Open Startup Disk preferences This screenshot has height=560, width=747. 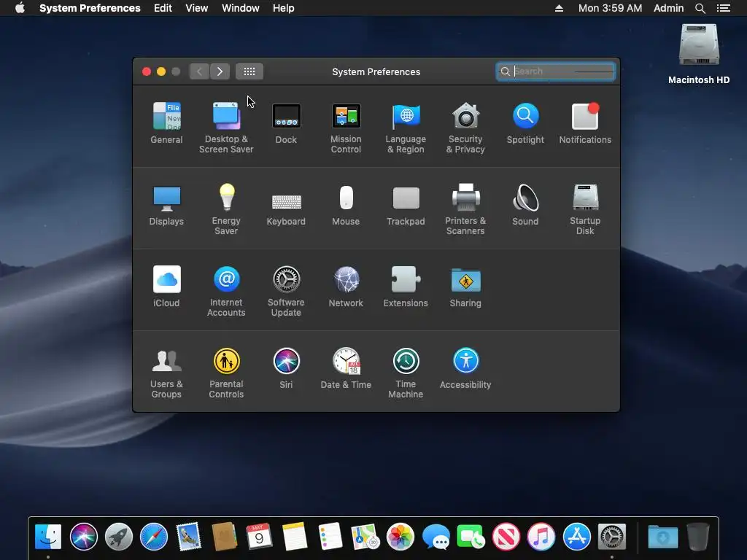coord(585,209)
